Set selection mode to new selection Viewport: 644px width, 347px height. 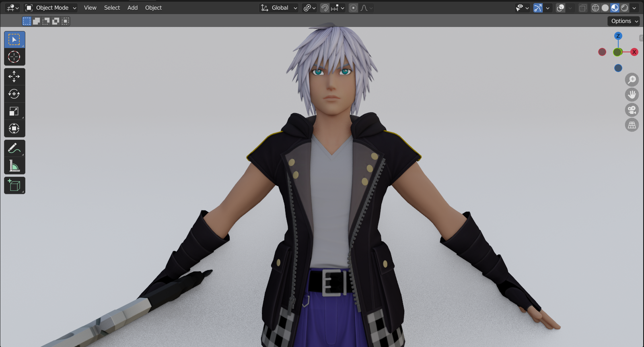pyautogui.click(x=27, y=21)
